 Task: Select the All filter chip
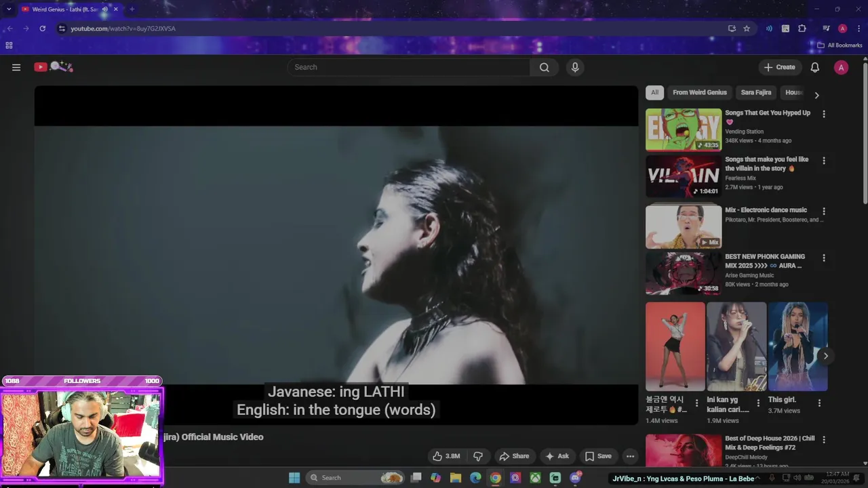[654, 92]
